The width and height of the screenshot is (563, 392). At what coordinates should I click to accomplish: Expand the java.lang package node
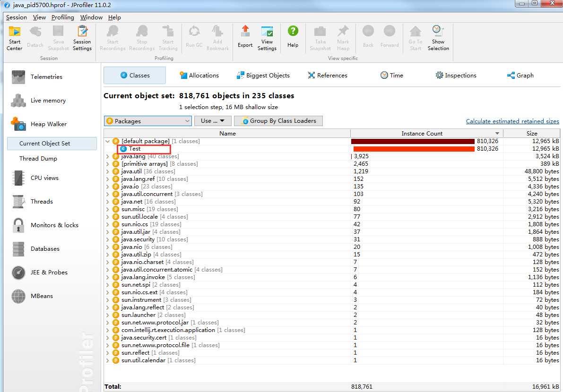[107, 156]
